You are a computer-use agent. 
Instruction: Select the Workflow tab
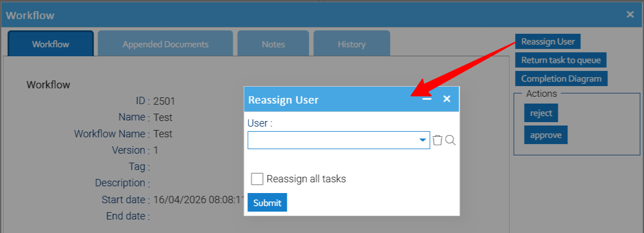pyautogui.click(x=51, y=44)
